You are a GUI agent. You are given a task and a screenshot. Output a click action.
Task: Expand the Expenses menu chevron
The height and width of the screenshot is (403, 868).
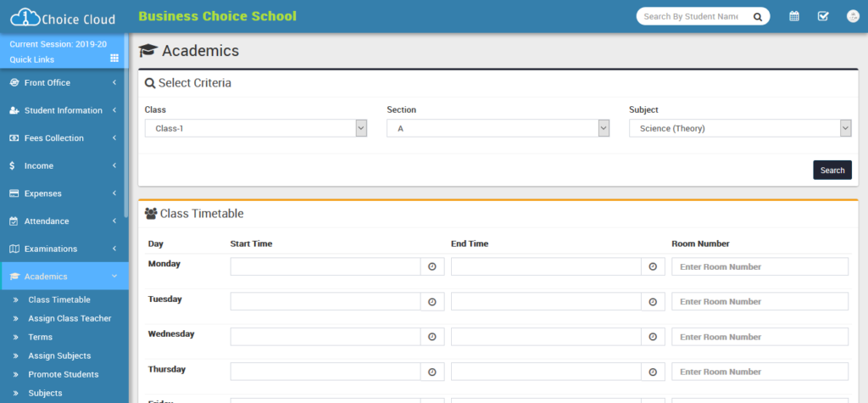[x=114, y=193]
